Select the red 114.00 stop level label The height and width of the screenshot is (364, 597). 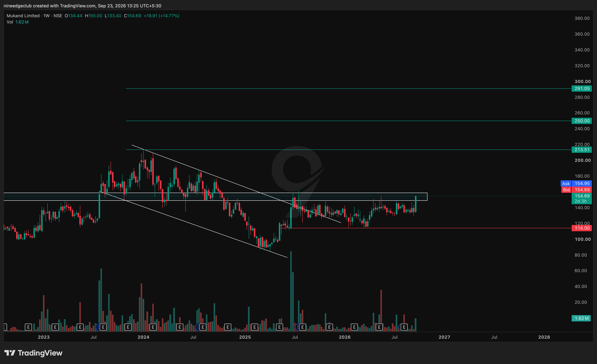coord(582,228)
